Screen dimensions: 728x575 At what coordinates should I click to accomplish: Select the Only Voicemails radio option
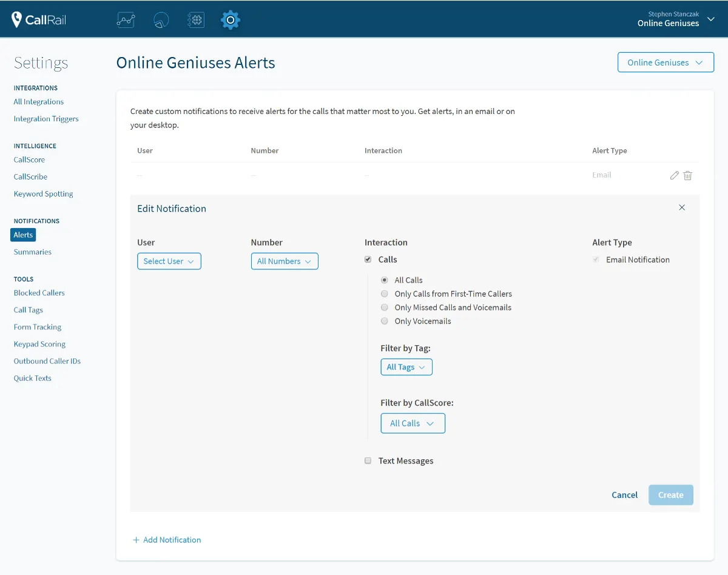[x=384, y=321]
